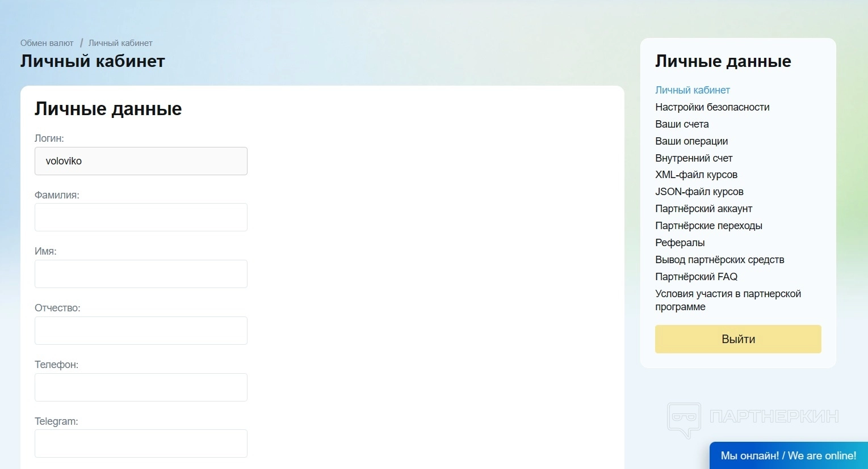Image resolution: width=868 pixels, height=469 pixels.
Task: Open Партнёрские переходы page
Action: point(709,226)
